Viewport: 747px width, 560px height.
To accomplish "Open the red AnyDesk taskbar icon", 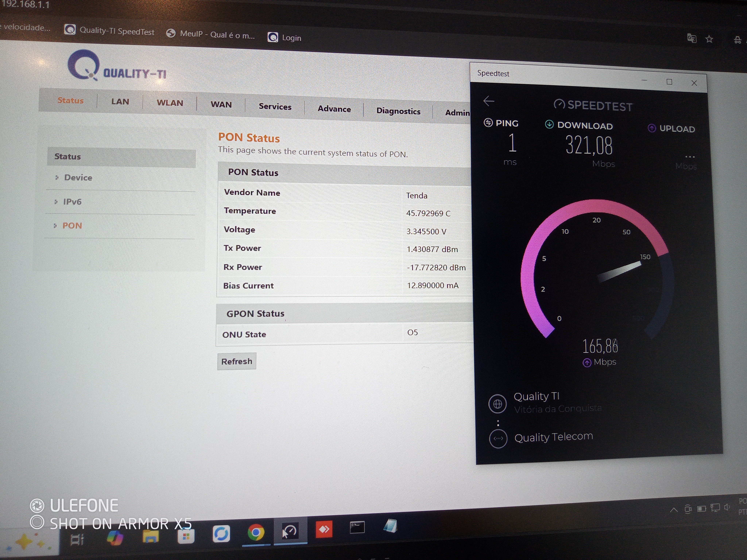I will point(324,529).
